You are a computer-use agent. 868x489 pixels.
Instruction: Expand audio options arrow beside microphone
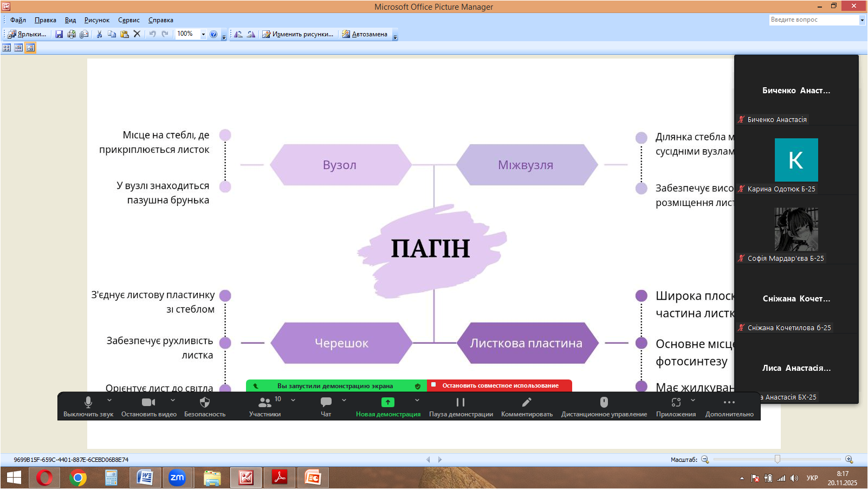pyautogui.click(x=109, y=400)
